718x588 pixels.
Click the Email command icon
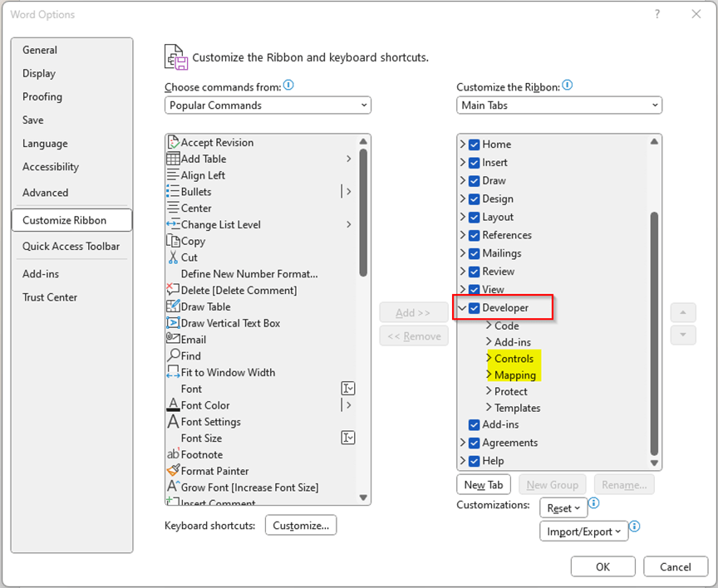173,339
